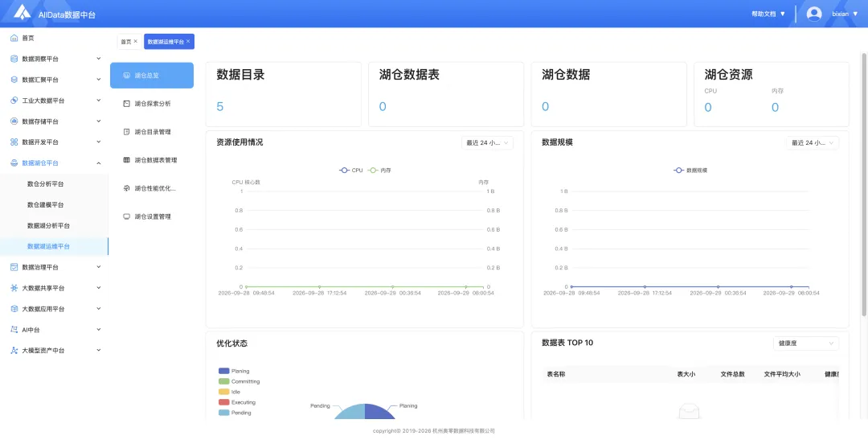Close the 首页 tab

136,41
